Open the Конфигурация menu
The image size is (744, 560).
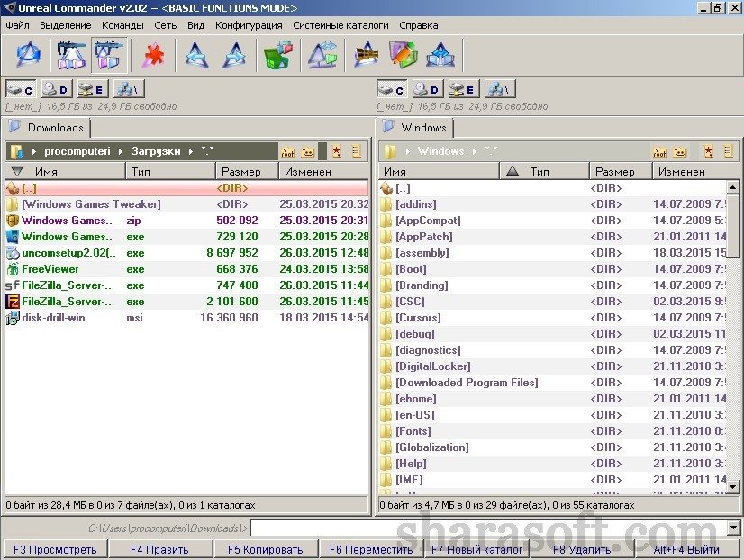[x=249, y=25]
